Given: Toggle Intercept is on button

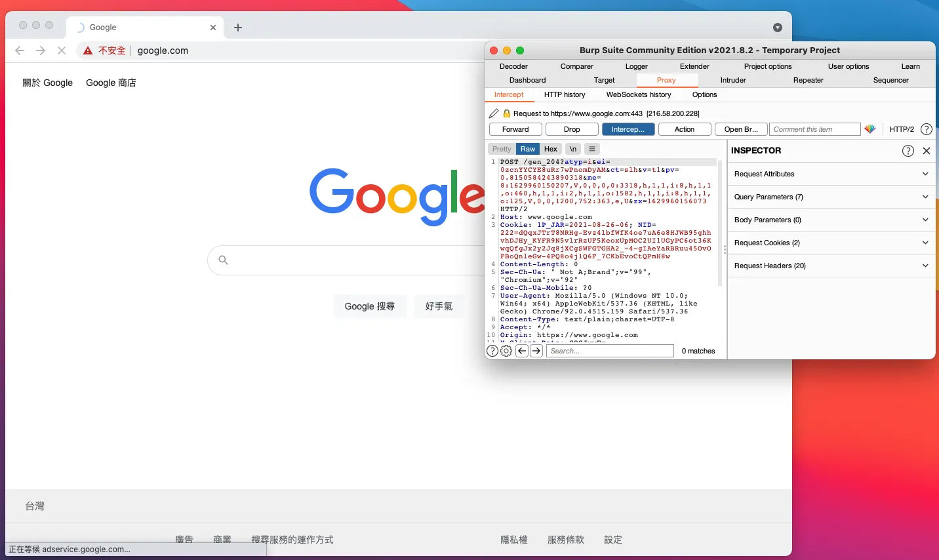Looking at the screenshot, I should [628, 129].
